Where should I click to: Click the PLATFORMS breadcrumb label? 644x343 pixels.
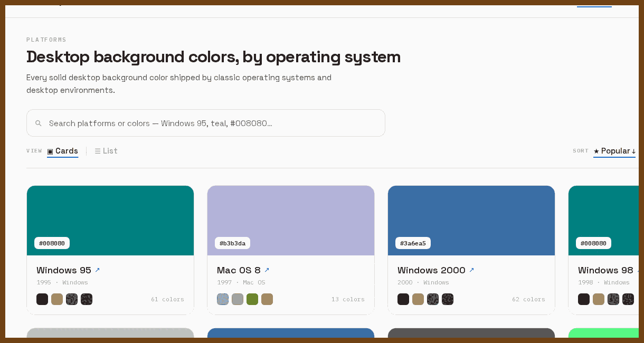coord(46,40)
